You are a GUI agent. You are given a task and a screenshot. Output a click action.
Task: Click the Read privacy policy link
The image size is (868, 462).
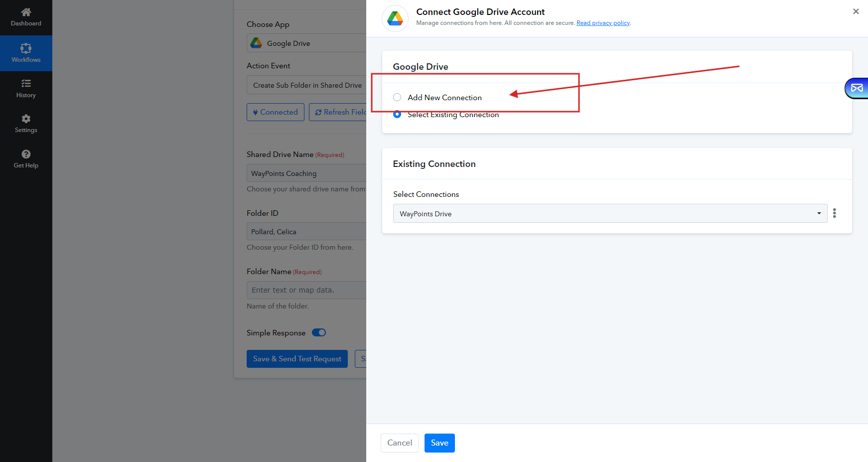(x=603, y=23)
